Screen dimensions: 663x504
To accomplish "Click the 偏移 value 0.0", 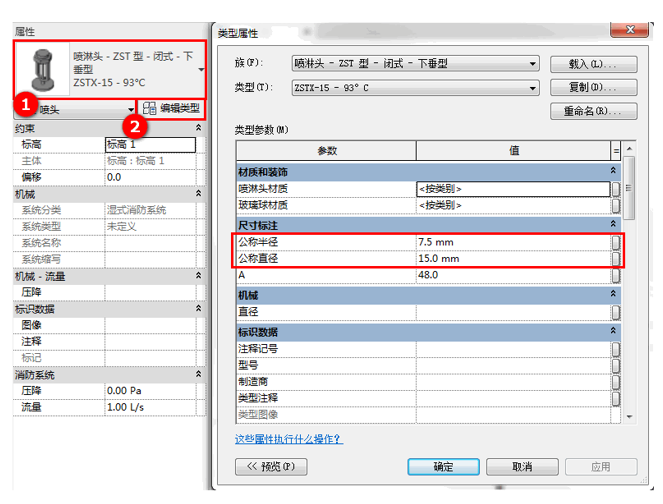I will [150, 177].
